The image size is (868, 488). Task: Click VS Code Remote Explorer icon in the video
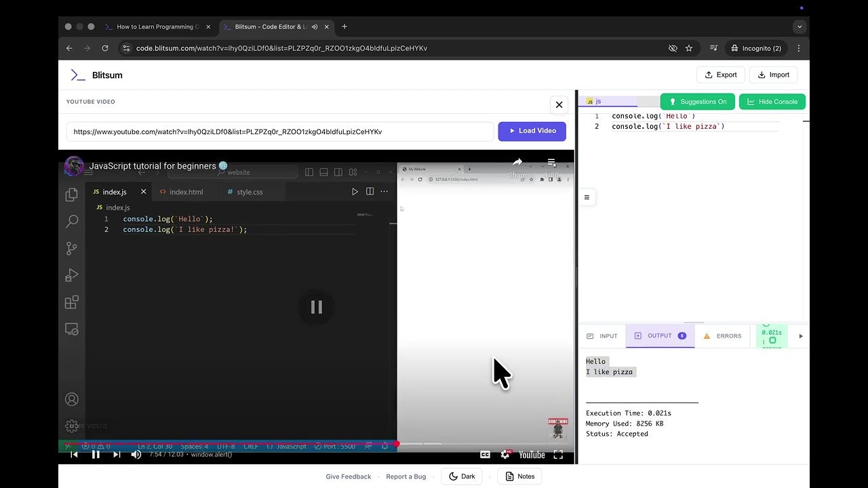point(71,329)
